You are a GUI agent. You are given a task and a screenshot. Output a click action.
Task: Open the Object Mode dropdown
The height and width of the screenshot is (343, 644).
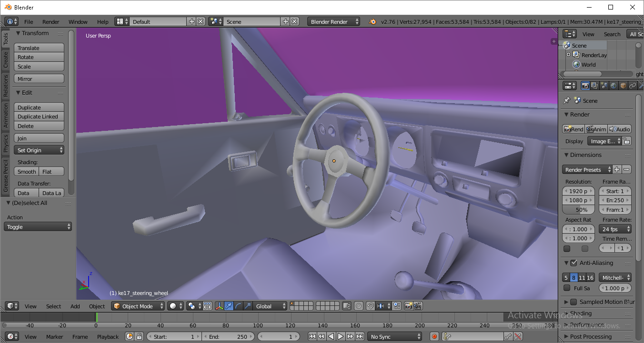tap(138, 306)
